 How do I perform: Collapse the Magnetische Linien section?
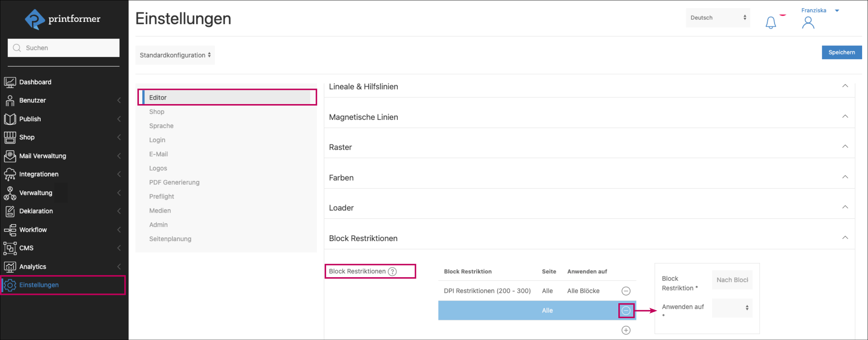(x=845, y=117)
